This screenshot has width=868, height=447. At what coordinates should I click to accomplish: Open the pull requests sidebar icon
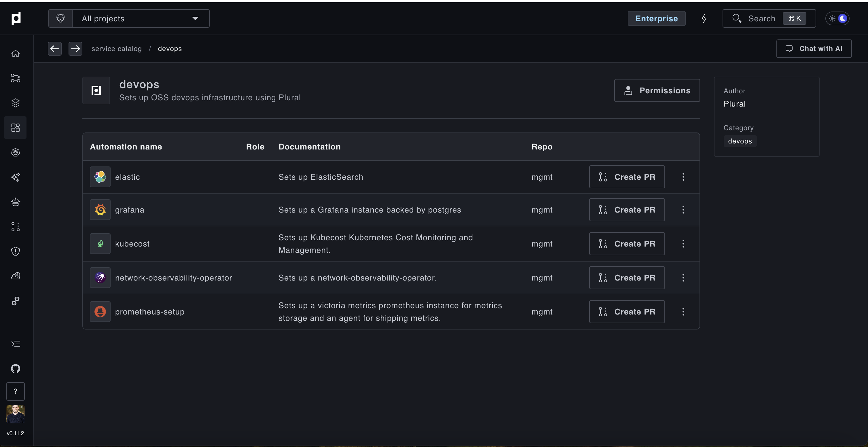pos(16,227)
